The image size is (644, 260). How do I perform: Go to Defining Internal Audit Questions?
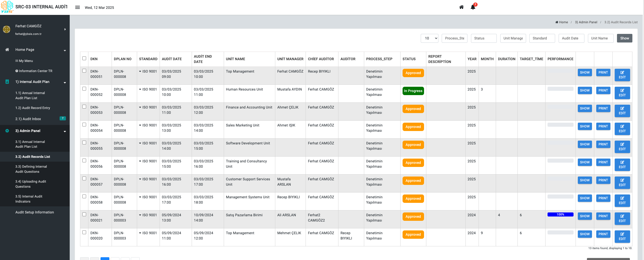(31, 169)
